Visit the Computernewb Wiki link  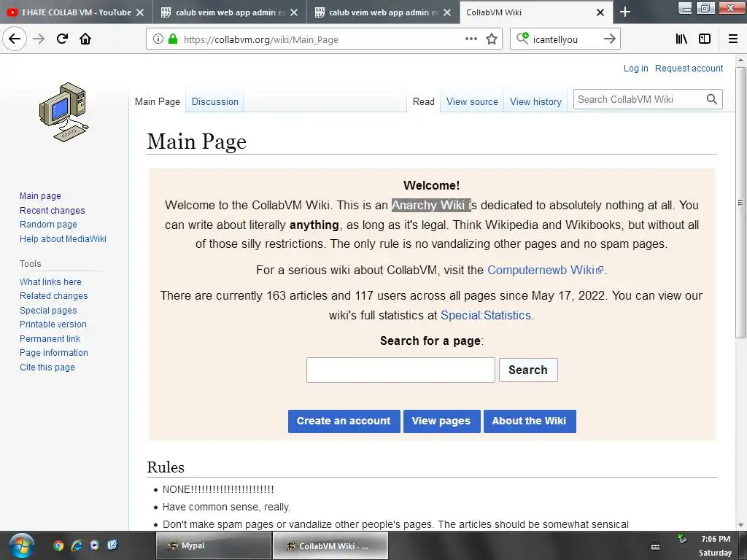[545, 270]
